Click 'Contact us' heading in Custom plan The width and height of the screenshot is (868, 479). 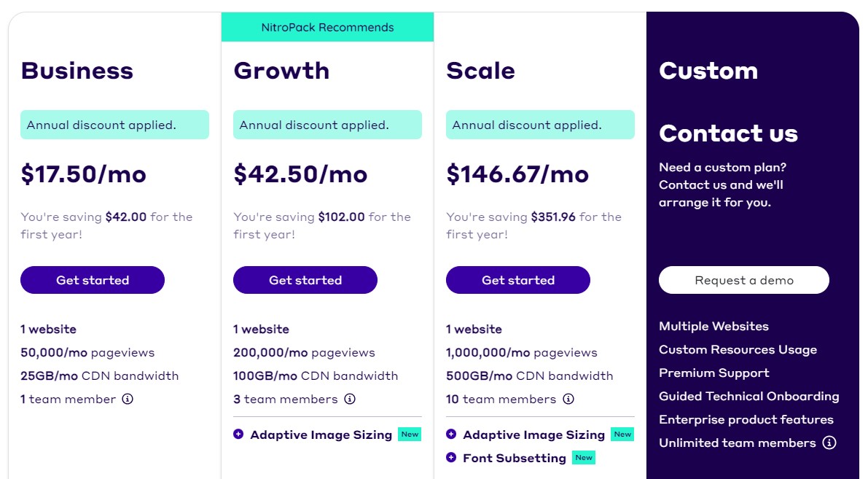point(729,133)
